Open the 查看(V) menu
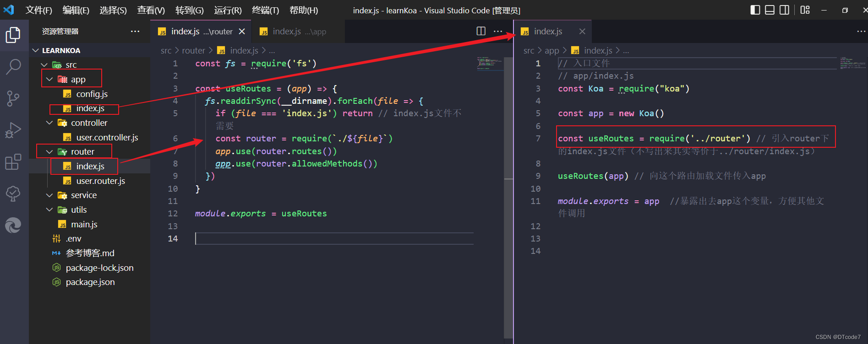The width and height of the screenshot is (868, 344). (x=151, y=10)
